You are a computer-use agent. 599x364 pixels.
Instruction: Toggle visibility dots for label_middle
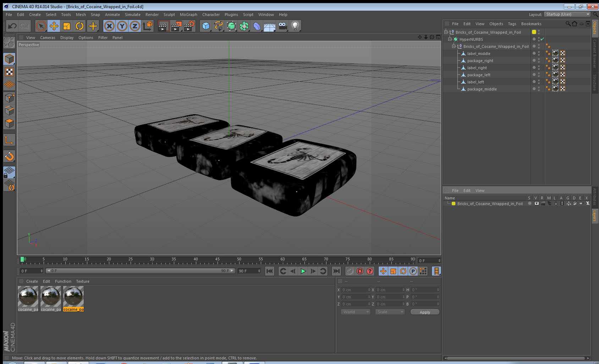[539, 53]
